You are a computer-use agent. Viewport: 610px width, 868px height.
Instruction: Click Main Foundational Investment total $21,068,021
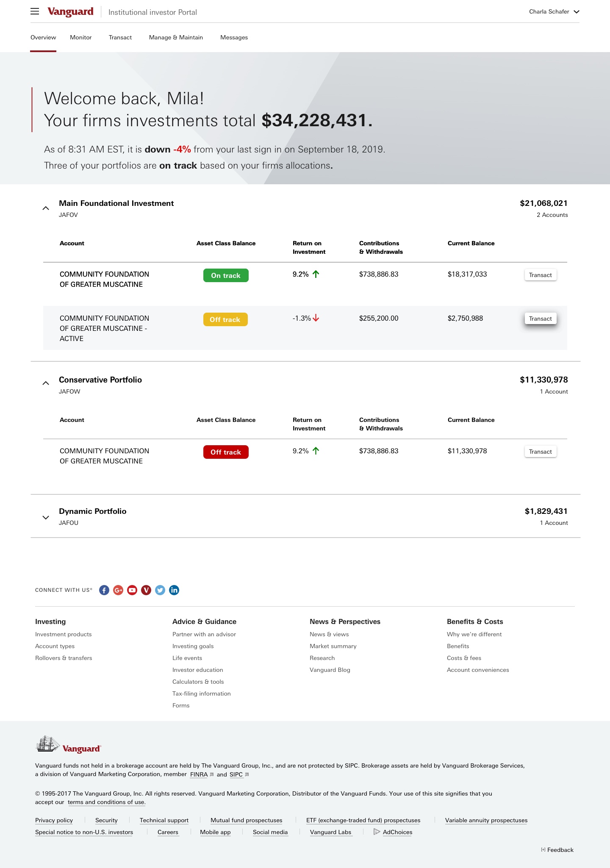click(x=544, y=203)
